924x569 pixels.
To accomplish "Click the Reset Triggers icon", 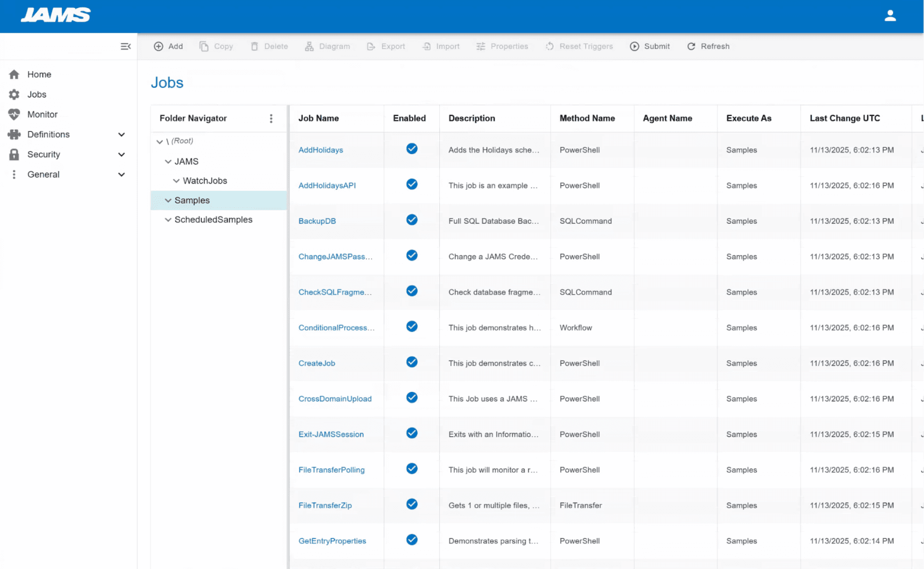I will pyautogui.click(x=550, y=46).
